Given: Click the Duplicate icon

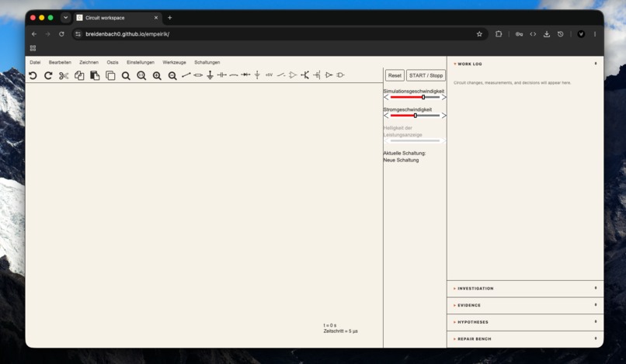Looking at the screenshot, I should coord(110,75).
